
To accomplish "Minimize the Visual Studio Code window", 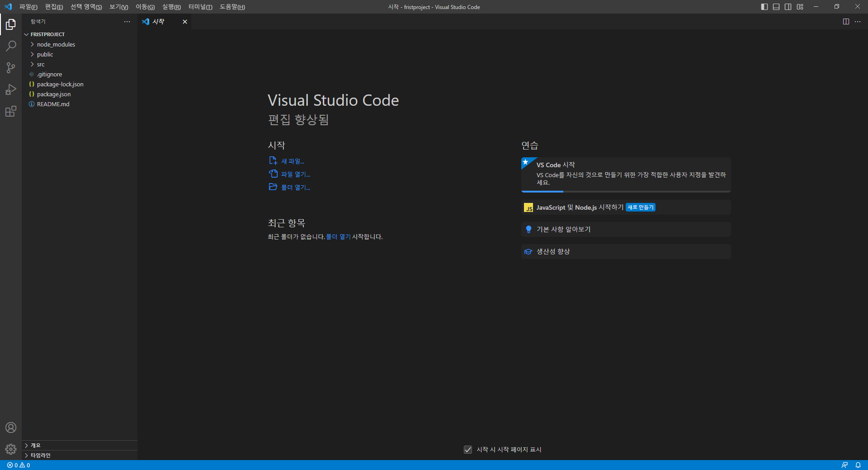I will click(816, 7).
